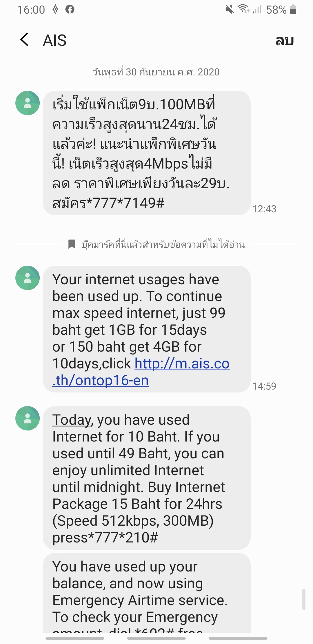Tap the scrollbar on the right edge
This screenshot has height=644, width=313.
[x=304, y=599]
